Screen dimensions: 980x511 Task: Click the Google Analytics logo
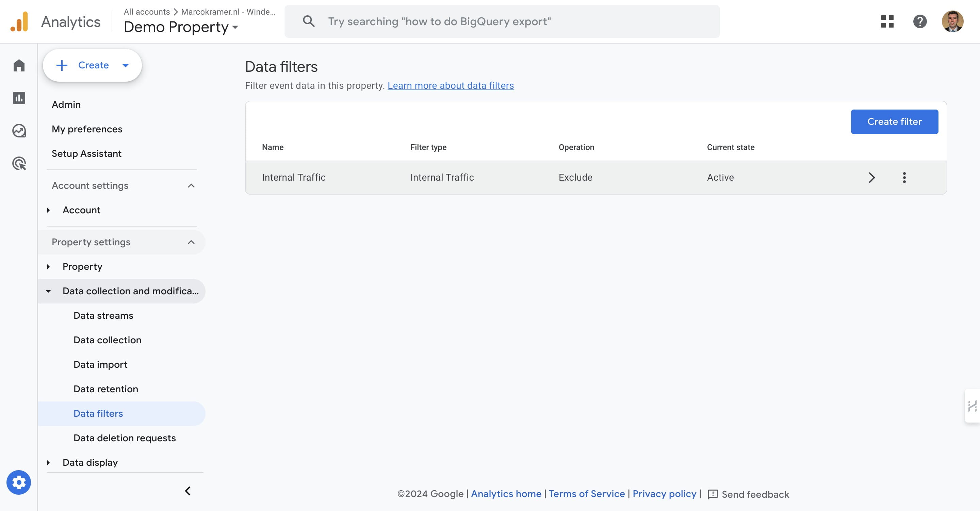pos(19,22)
